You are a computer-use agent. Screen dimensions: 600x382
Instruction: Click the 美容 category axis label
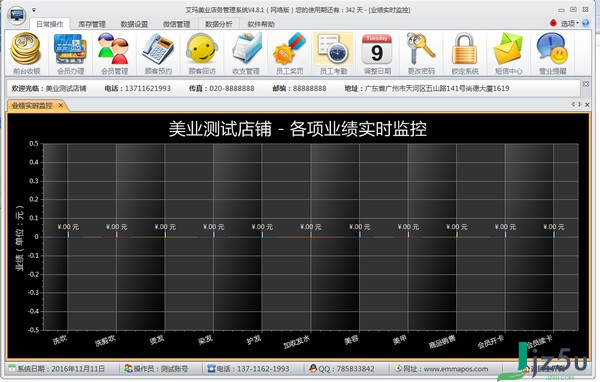click(x=352, y=340)
